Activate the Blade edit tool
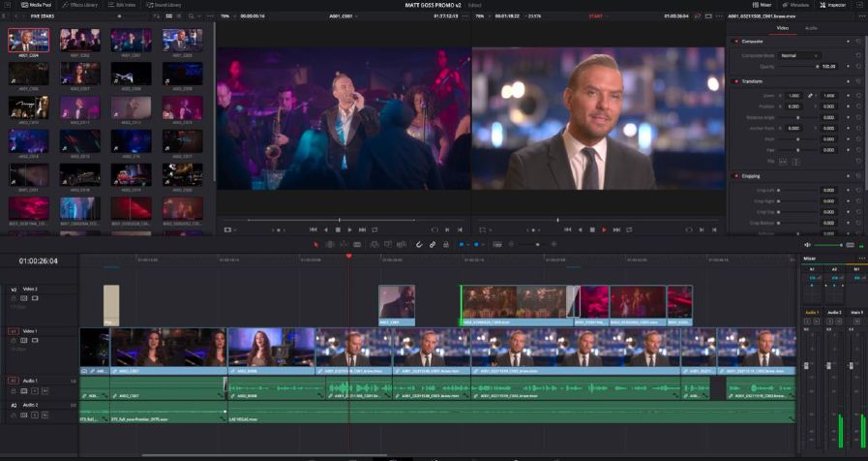Image resolution: width=868 pixels, height=461 pixels. (357, 244)
